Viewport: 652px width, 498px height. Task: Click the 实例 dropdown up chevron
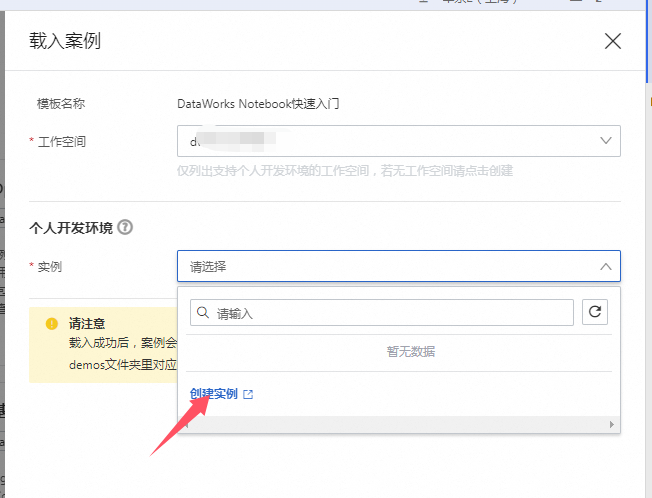(x=606, y=266)
